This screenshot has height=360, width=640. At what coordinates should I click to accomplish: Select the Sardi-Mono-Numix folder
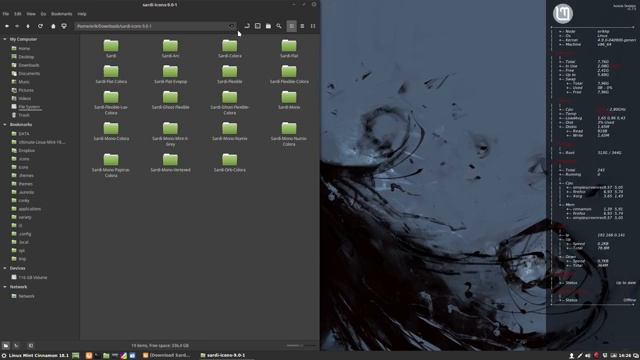[230, 131]
